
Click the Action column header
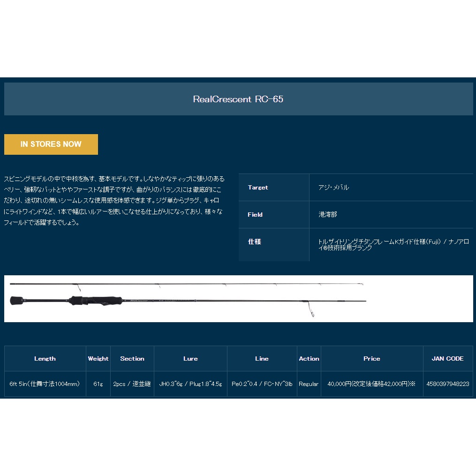click(309, 358)
